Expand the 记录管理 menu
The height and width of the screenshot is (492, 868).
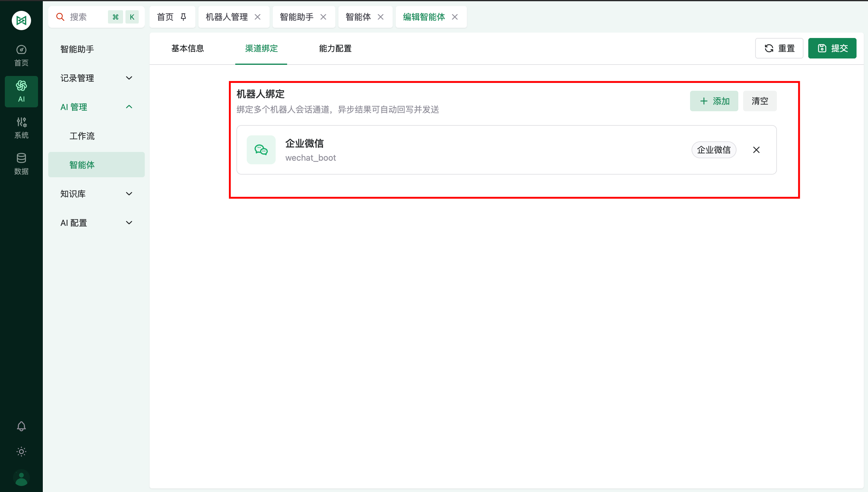(96, 78)
